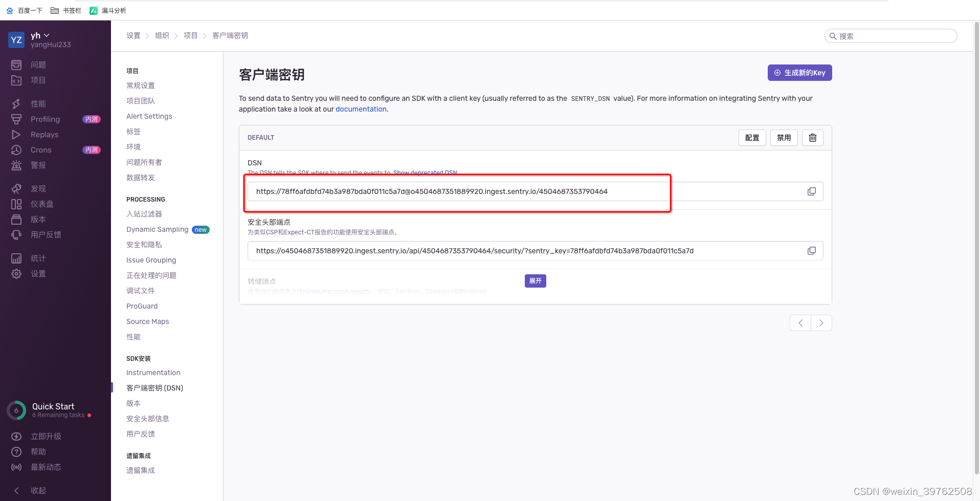Viewport: 980px width, 501px height.
Task: Open the documentation link
Action: 361,109
